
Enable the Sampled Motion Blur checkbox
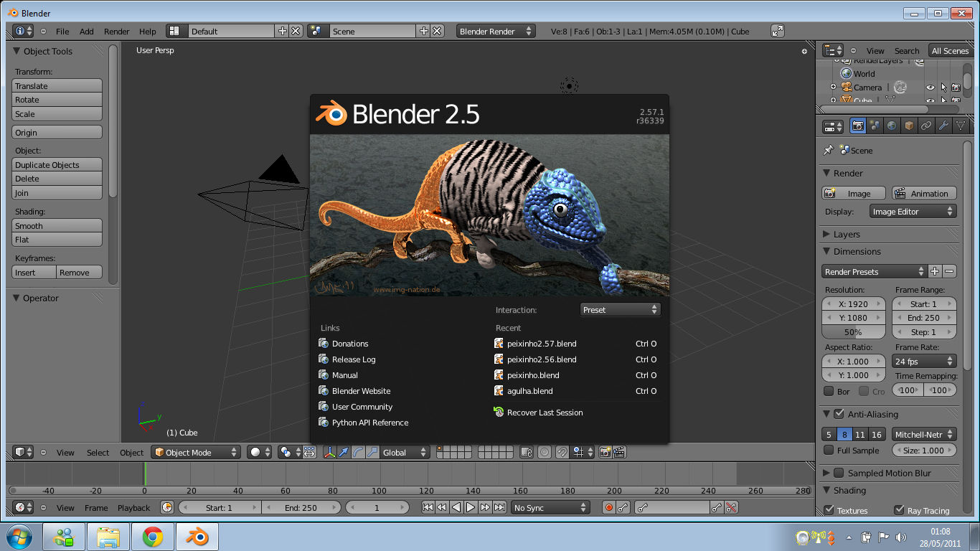pyautogui.click(x=838, y=473)
